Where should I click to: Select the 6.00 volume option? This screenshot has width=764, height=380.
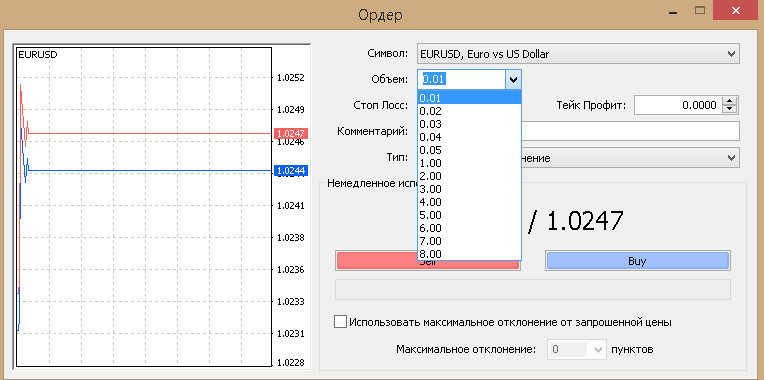coord(470,228)
